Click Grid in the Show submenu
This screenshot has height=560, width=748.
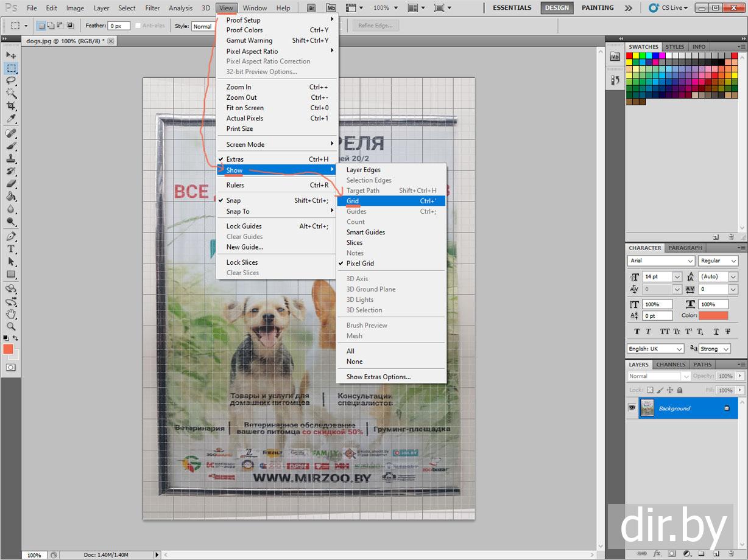click(353, 201)
